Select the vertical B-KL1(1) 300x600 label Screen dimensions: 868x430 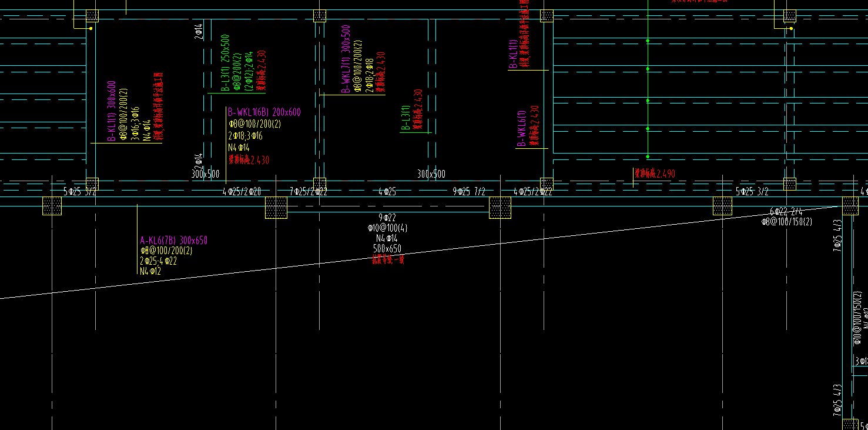click(x=112, y=111)
